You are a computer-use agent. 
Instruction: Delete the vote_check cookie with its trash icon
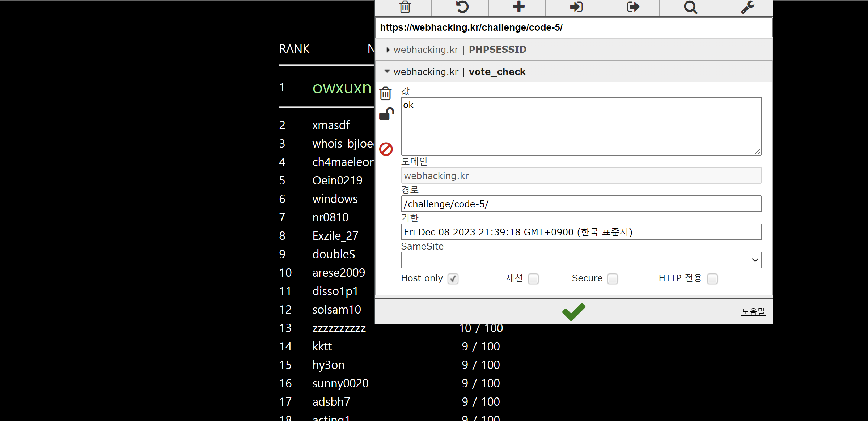point(385,93)
